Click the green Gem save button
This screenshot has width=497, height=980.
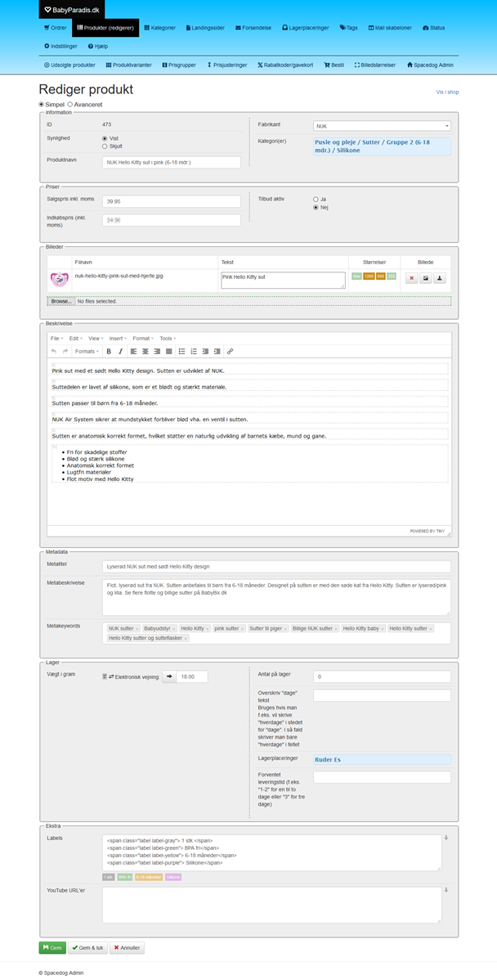tap(52, 948)
